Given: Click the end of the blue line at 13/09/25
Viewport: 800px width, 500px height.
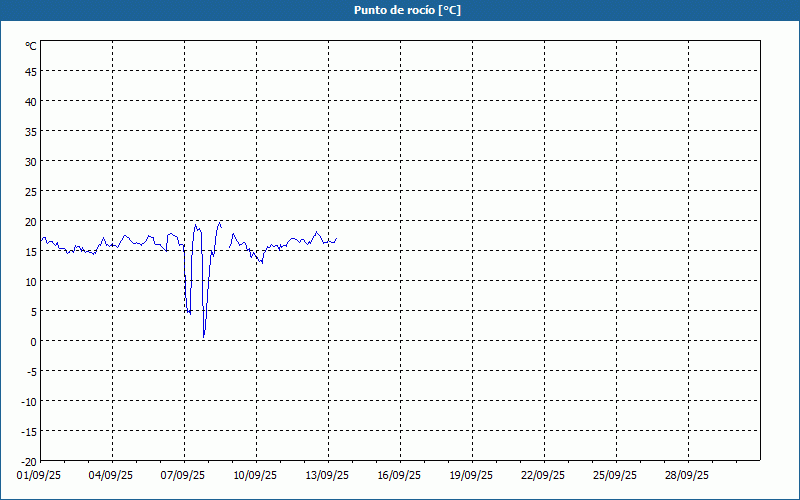Looking at the screenshot, I should pyautogui.click(x=336, y=238).
